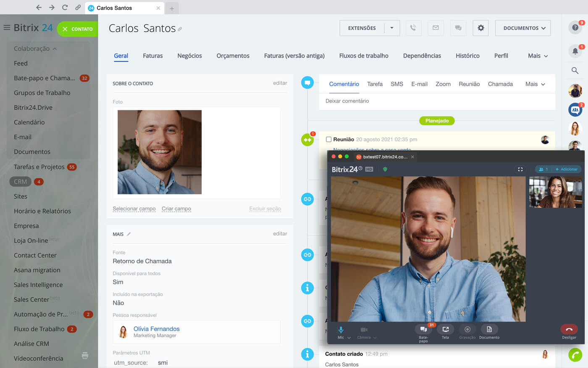Open Olivia Fernandos profile link
This screenshot has width=588, height=368.
tap(156, 329)
